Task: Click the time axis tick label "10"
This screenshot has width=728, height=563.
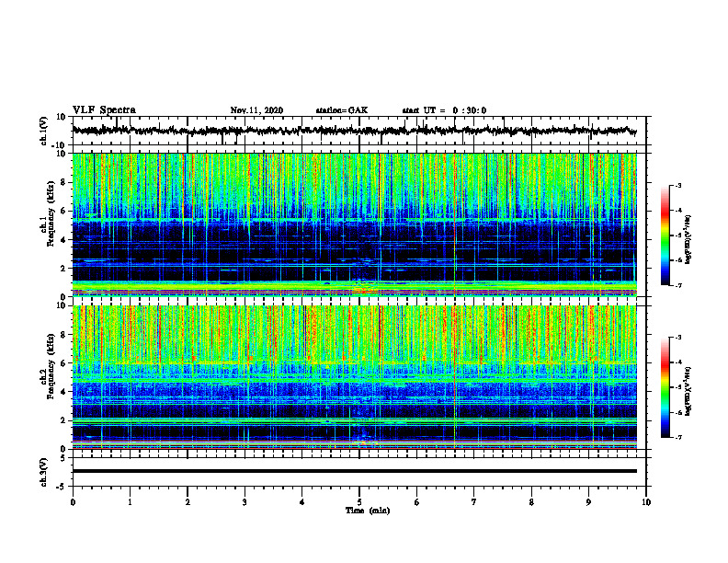Action: [x=646, y=502]
